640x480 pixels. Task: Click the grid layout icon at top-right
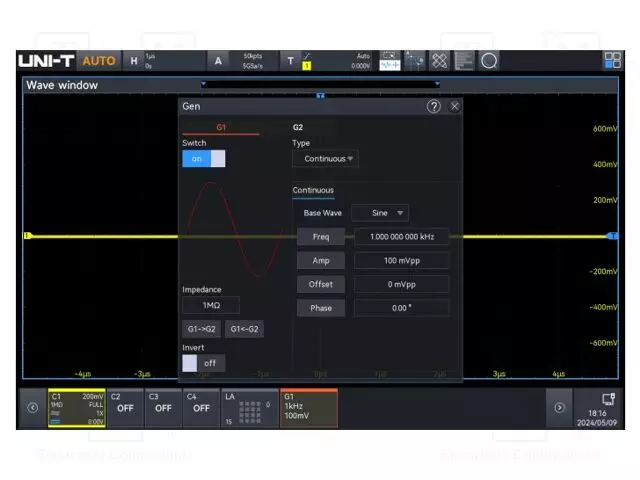(x=612, y=60)
